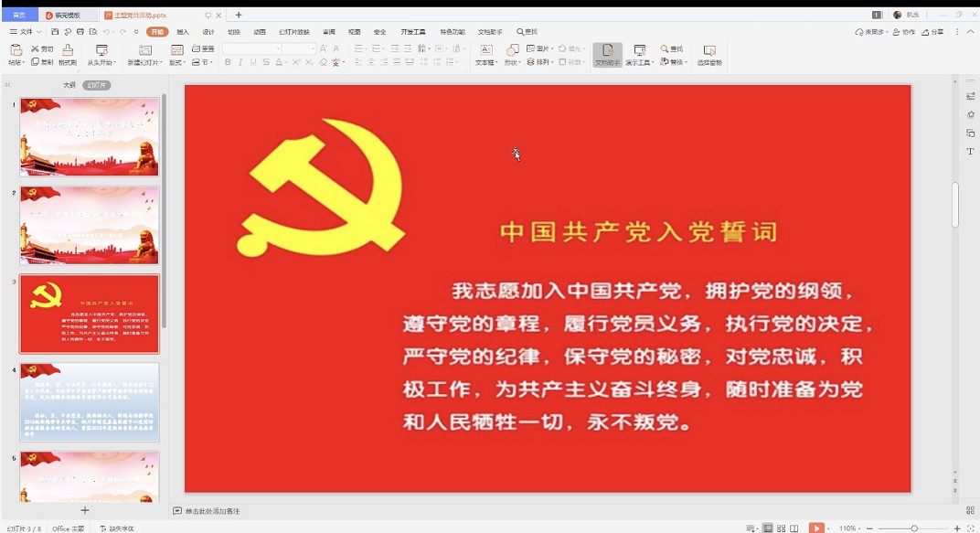Click the Document Assistant (文档助手) icon
Screen dimensions: 980x533
tap(608, 50)
